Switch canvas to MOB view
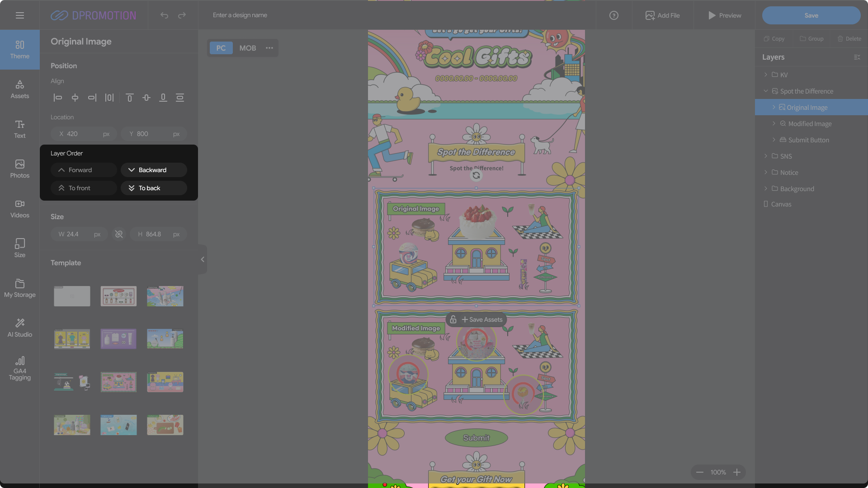The height and width of the screenshot is (488, 868). (x=247, y=48)
